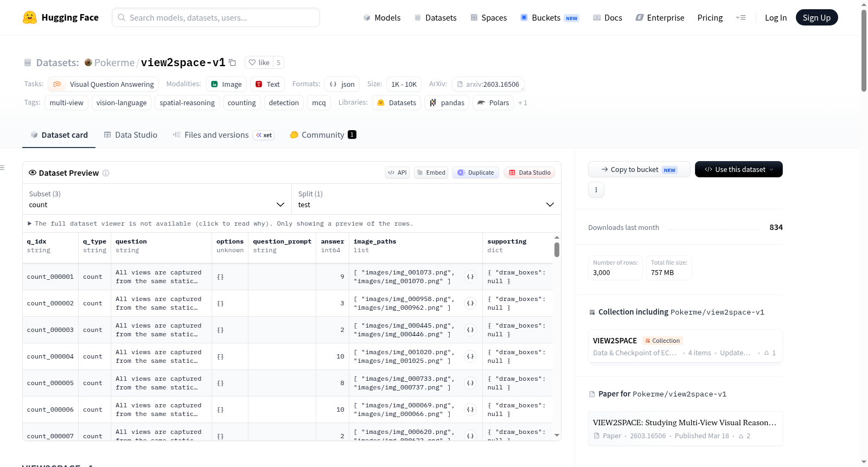Expand JSON cell for count_000005 image_paths
This screenshot has width=868, height=467.
pyautogui.click(x=470, y=383)
